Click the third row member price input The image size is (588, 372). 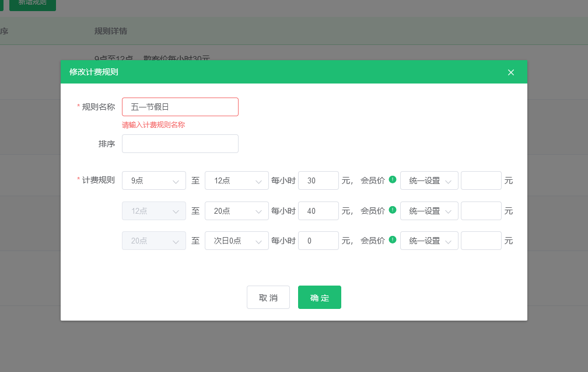(481, 241)
